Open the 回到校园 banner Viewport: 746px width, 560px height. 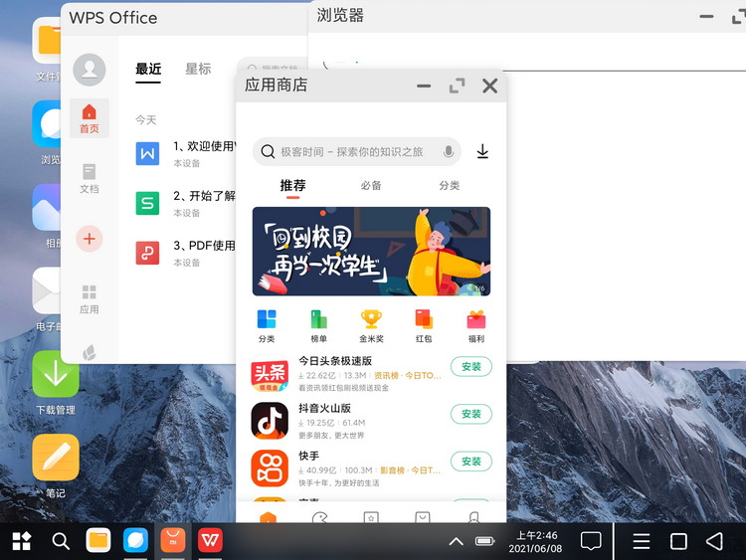[371, 252]
